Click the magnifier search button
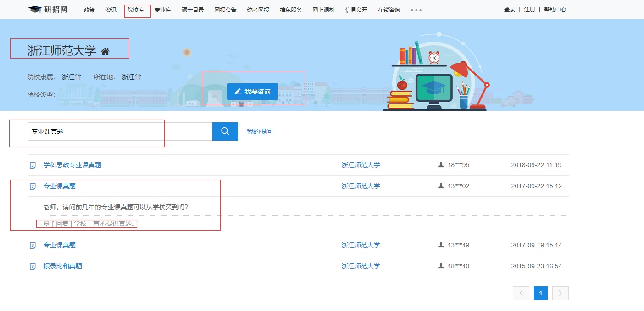The image size is (644, 311). point(225,131)
